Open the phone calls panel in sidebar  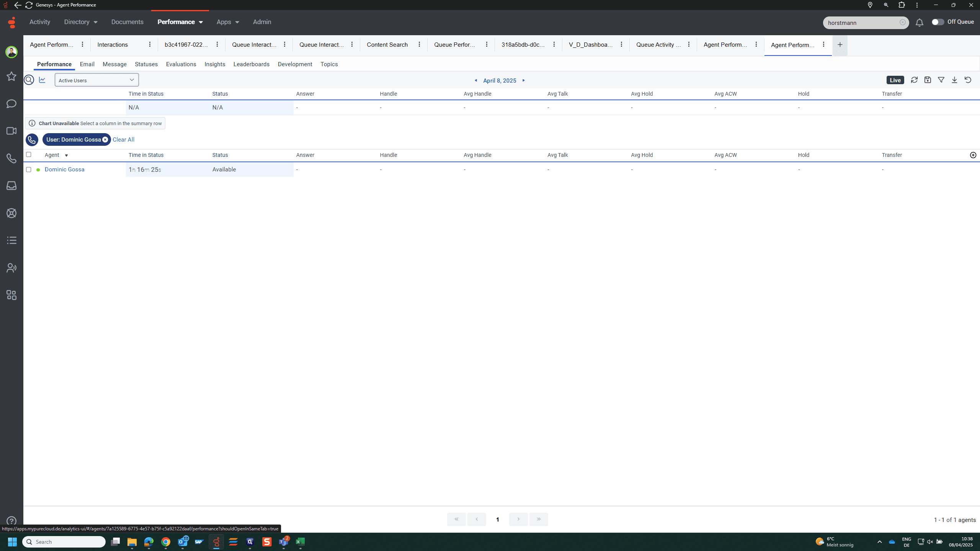[x=11, y=158]
